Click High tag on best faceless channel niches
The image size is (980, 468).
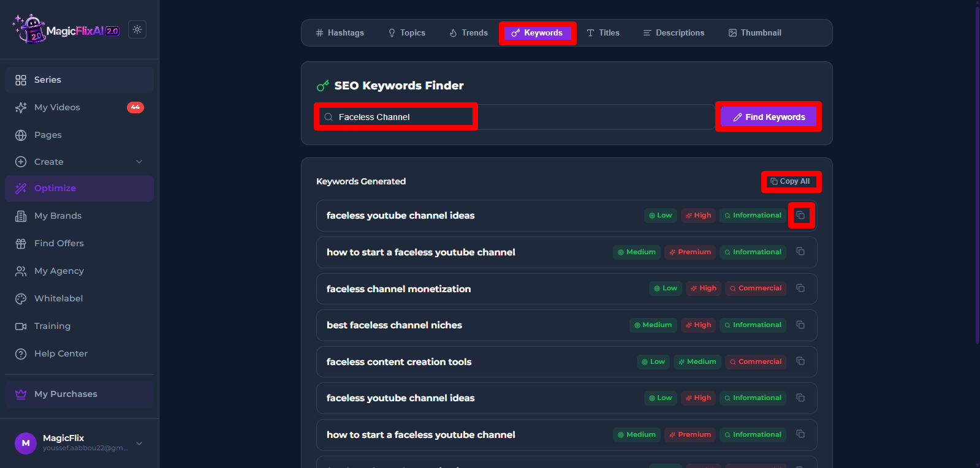[699, 325]
